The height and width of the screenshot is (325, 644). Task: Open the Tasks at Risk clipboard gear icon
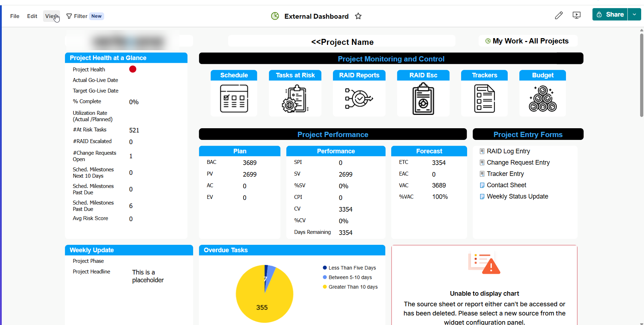click(x=295, y=99)
